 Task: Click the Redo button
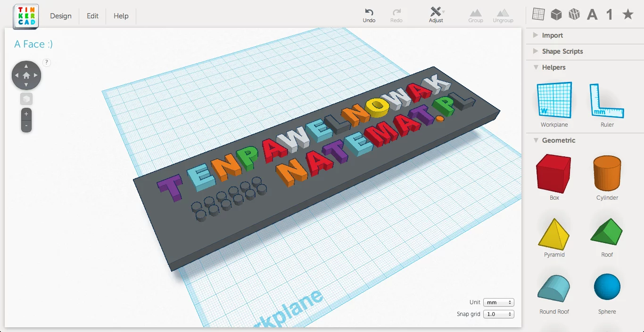tap(396, 16)
